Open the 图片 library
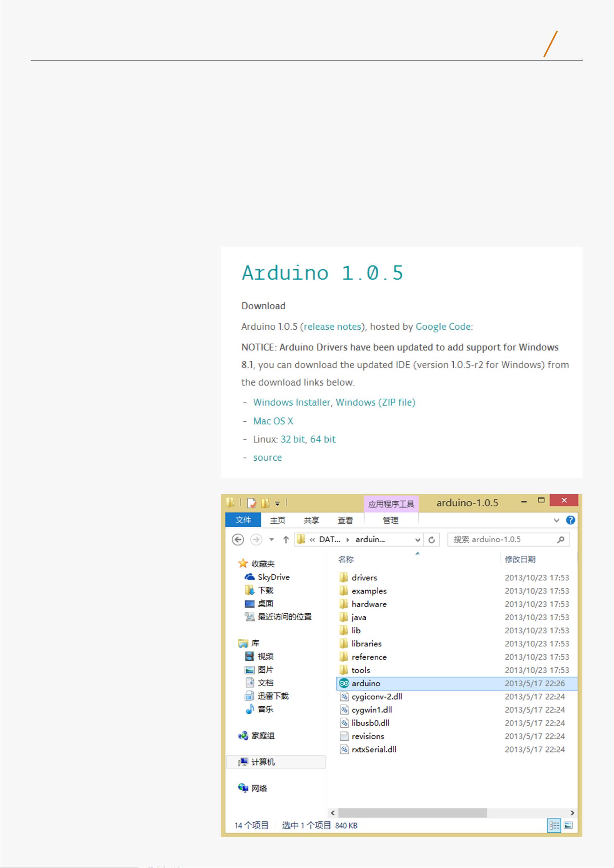The width and height of the screenshot is (614, 868). [265, 669]
